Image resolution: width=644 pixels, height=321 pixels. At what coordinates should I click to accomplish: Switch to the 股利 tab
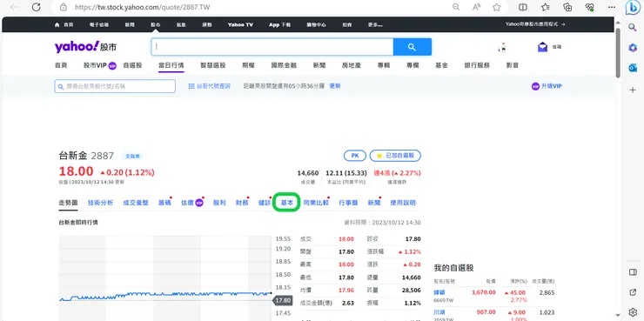[219, 203]
